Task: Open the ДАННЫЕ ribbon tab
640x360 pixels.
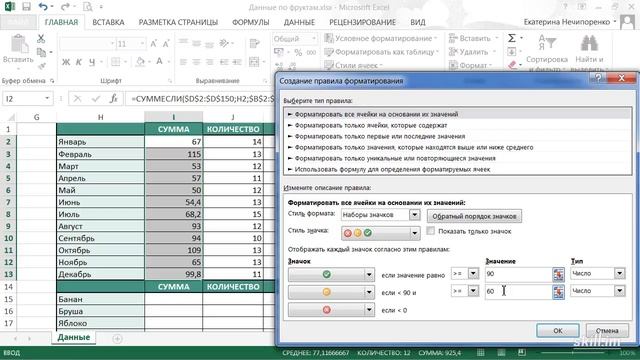Action: click(299, 22)
